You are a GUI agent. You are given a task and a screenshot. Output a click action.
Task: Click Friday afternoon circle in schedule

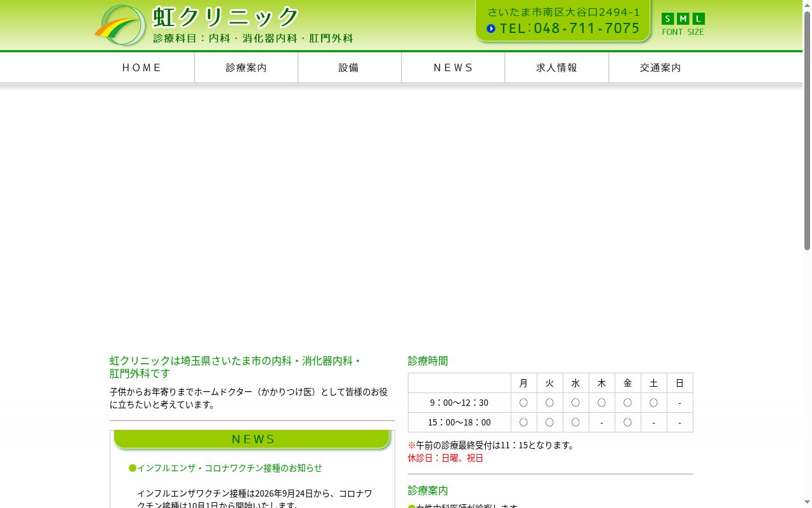point(628,422)
